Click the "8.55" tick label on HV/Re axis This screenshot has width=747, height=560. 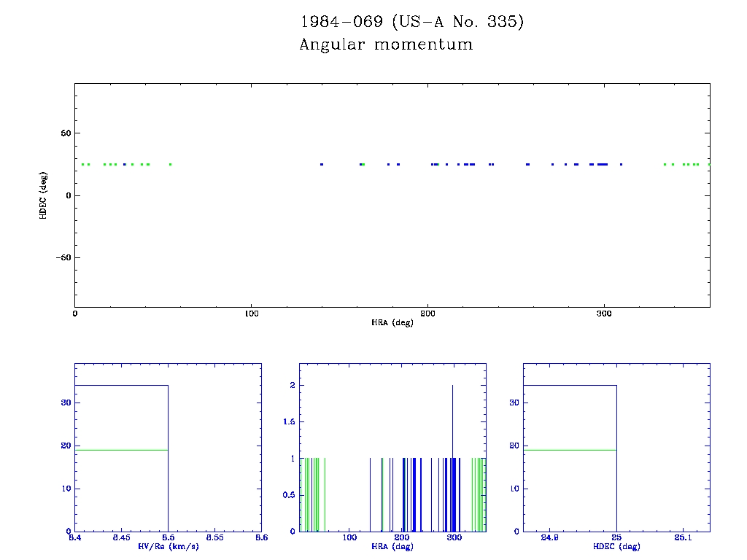tap(214, 538)
